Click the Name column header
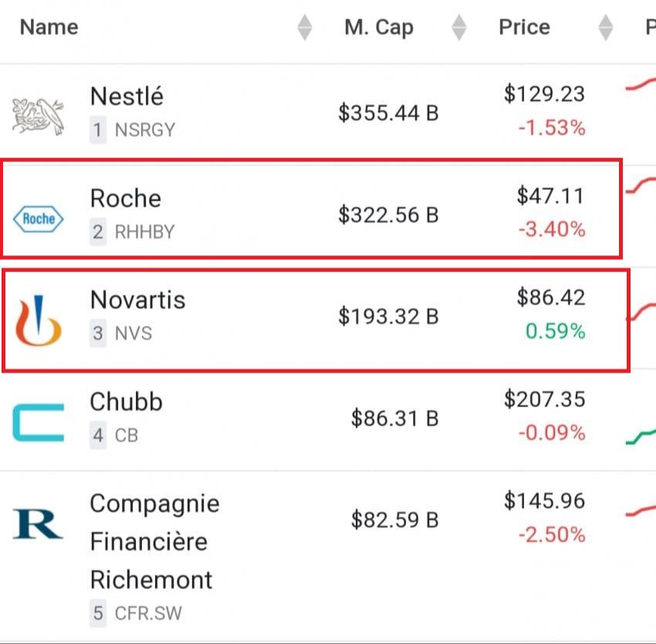656x644 pixels. coord(49,28)
